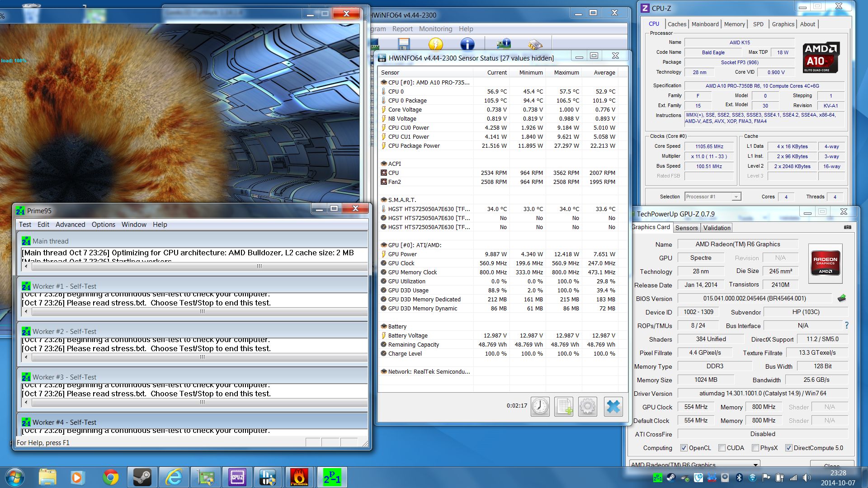The image size is (868, 488).
Task: Click the GPU-Z BIOS save chip icon
Action: (x=841, y=298)
